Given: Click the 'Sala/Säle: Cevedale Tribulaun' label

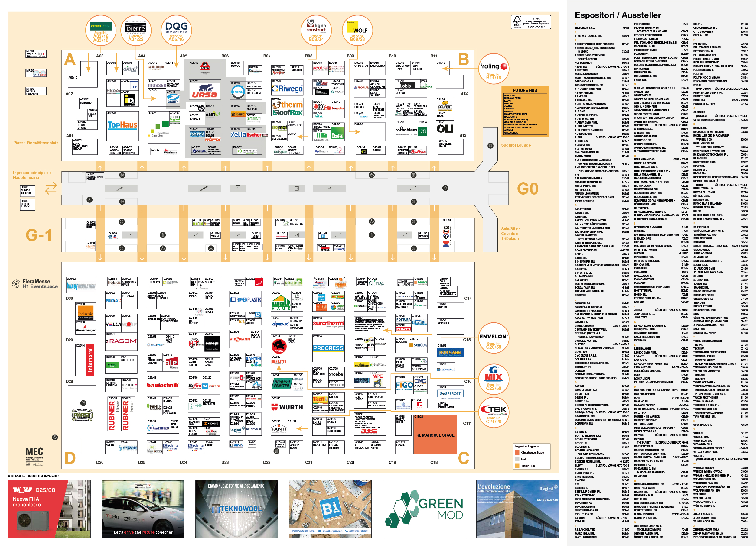Looking at the screenshot, I should coord(510,234).
